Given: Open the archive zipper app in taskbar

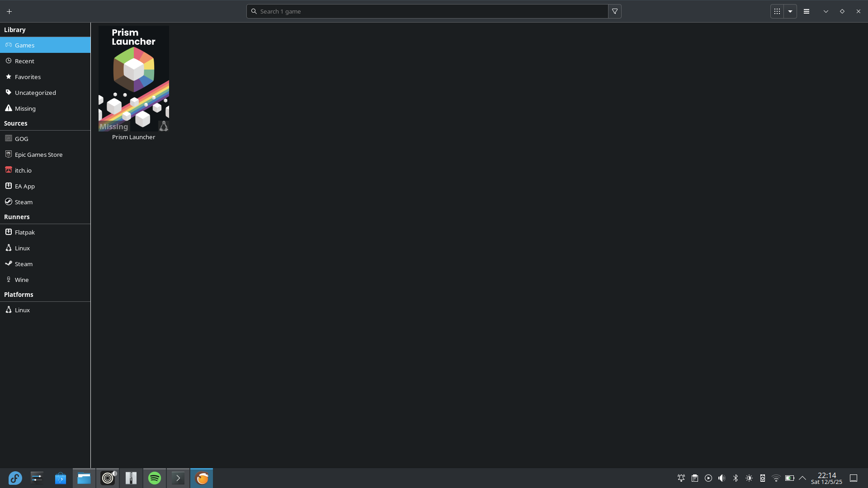Looking at the screenshot, I should [131, 478].
